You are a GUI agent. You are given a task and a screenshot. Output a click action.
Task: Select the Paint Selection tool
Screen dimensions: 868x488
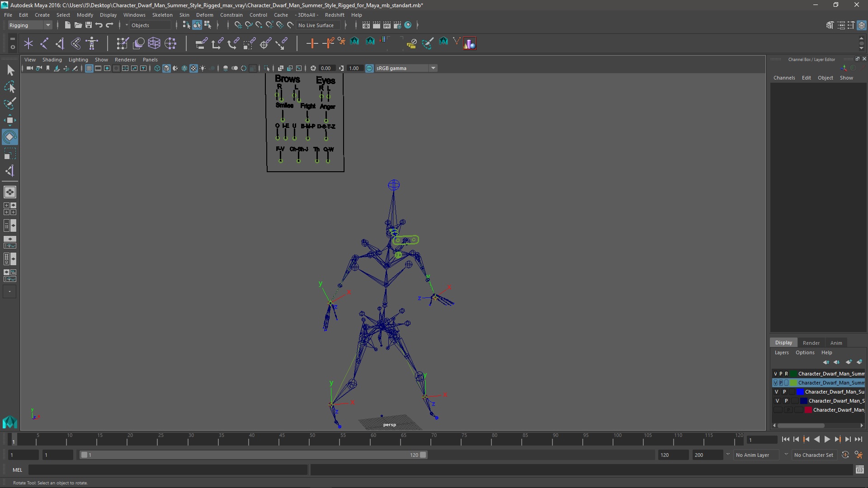[9, 103]
